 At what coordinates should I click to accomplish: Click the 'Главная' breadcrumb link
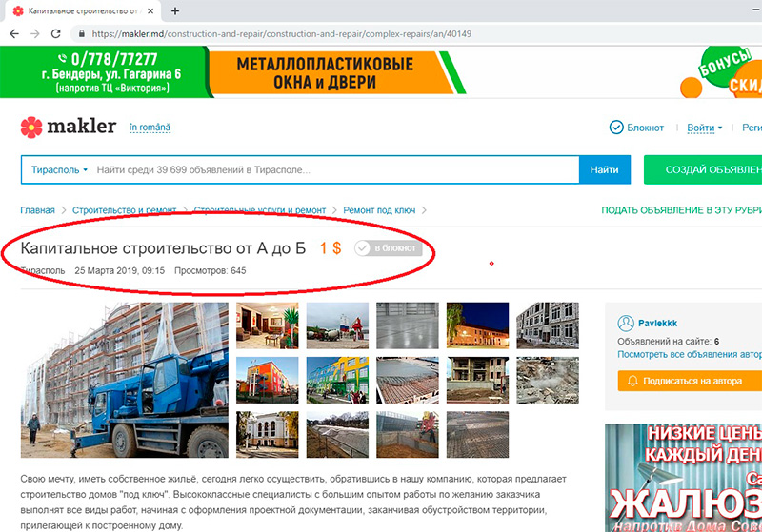37,210
